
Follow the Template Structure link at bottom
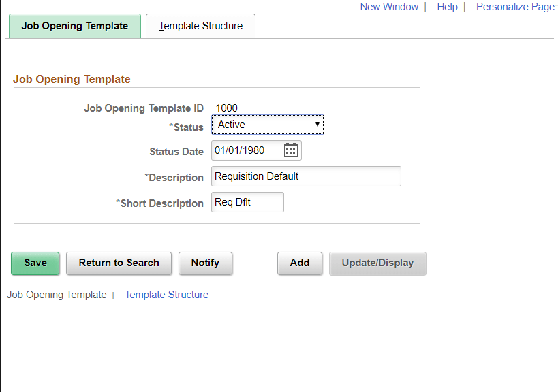coord(166,294)
